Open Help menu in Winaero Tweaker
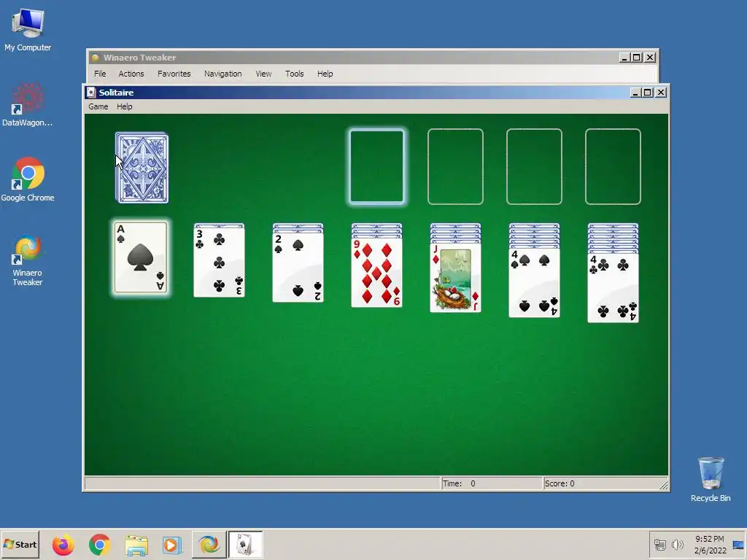The image size is (747, 560). (x=325, y=74)
